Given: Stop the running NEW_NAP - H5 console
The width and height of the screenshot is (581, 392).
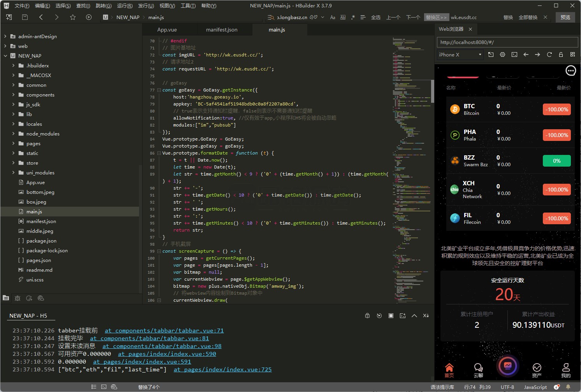Looking at the screenshot, I should coord(391,316).
